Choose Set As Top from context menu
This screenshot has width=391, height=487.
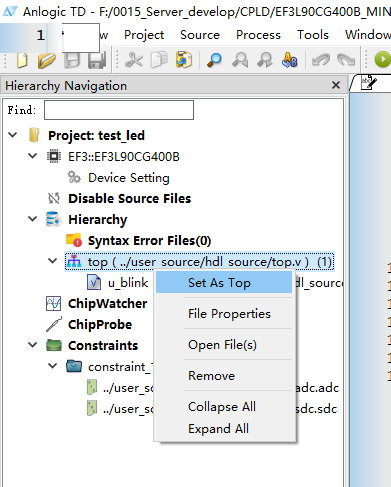224,282
